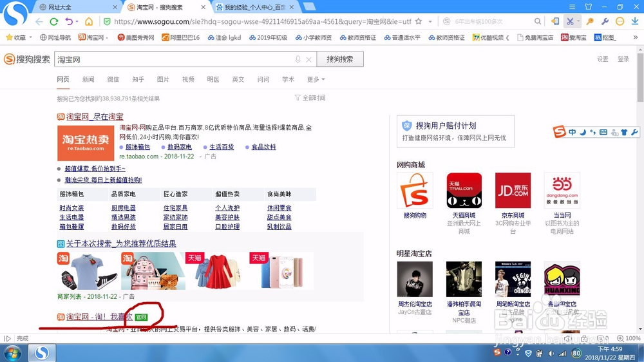This screenshot has height=362, width=644.
Task: Open the 淘宝热卖 re.taobao.com banner image
Action: pos(86,143)
